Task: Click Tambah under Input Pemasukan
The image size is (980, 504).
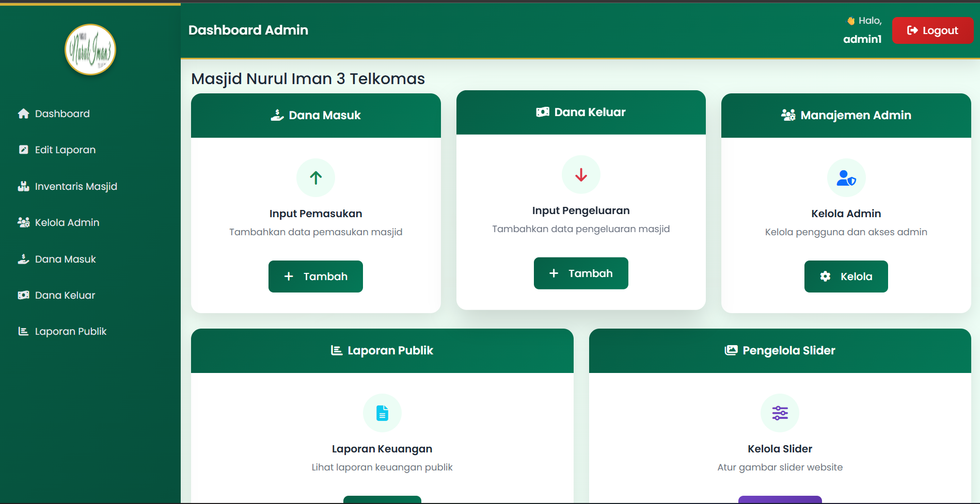Action: [315, 277]
